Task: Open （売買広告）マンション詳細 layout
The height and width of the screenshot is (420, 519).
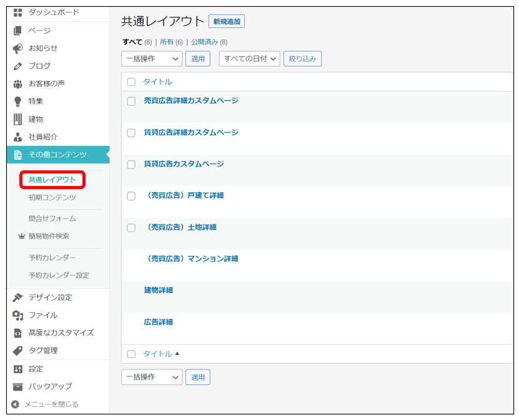Action: point(191,258)
